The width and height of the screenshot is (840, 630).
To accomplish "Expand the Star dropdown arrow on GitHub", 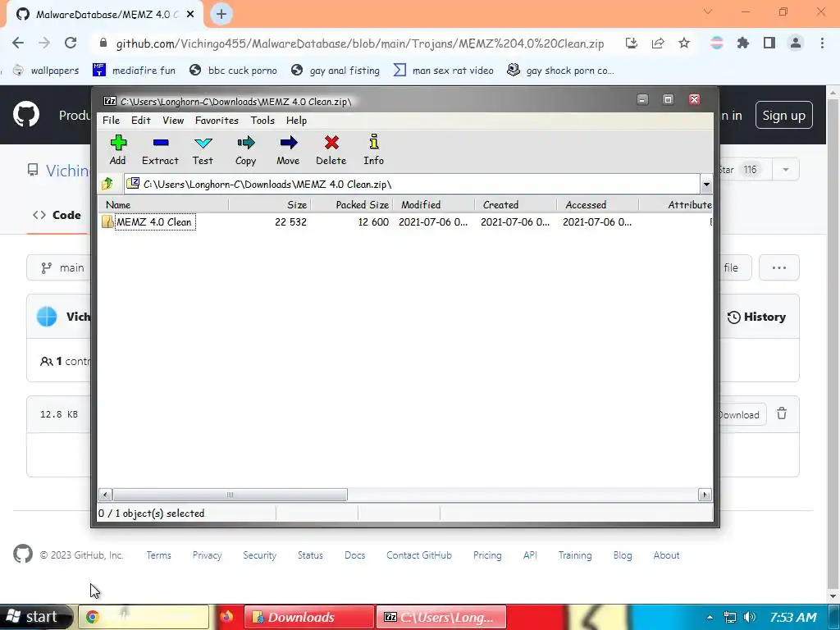I will click(x=785, y=170).
